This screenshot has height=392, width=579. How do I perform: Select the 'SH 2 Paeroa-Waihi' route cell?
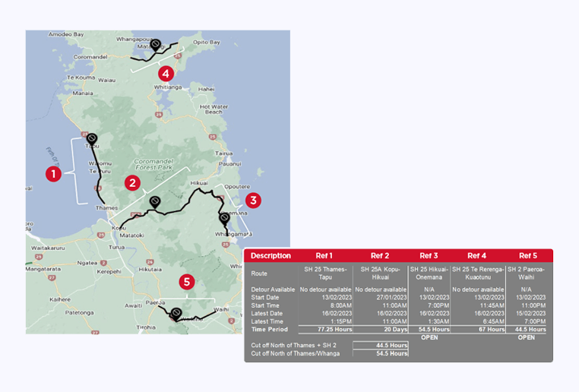[x=527, y=273]
